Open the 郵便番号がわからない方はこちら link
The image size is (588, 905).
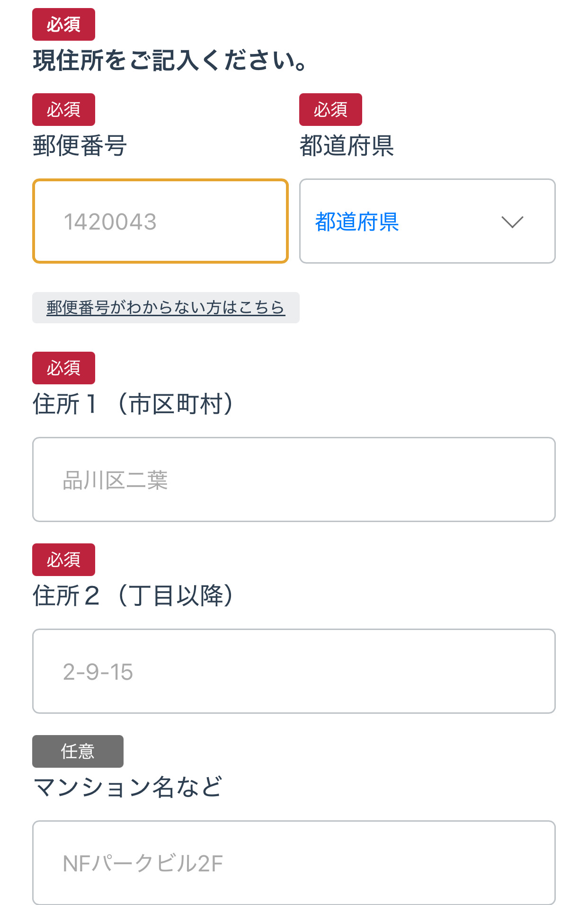[x=166, y=308]
